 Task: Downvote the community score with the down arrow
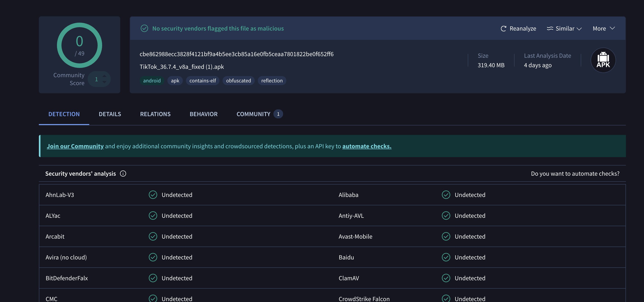(x=104, y=82)
